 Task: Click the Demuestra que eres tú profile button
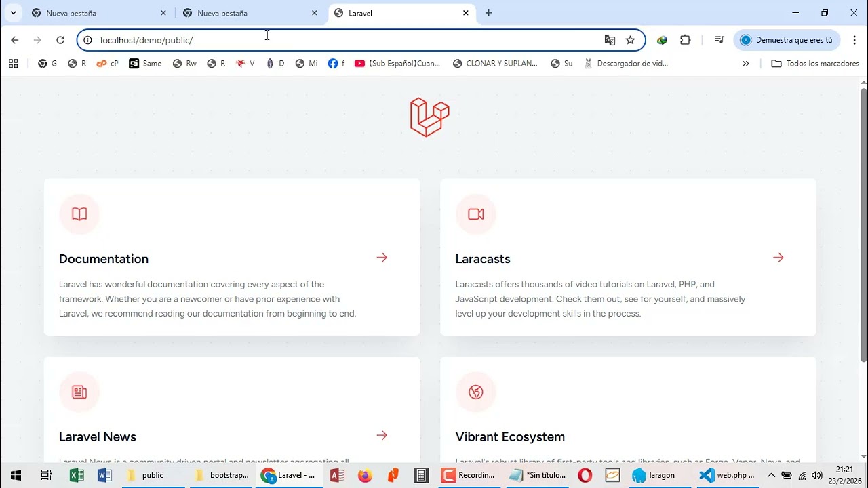787,40
